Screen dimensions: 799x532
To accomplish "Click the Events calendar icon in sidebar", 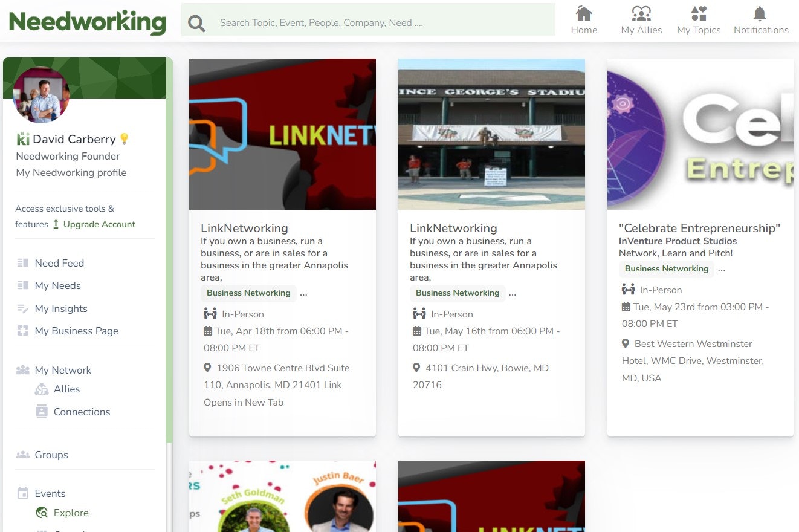I will pos(23,493).
